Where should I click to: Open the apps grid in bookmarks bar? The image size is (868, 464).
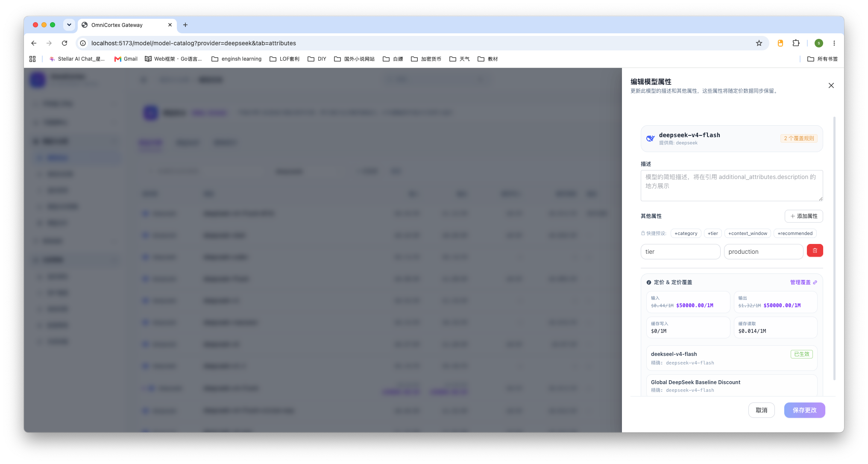pyautogui.click(x=32, y=59)
